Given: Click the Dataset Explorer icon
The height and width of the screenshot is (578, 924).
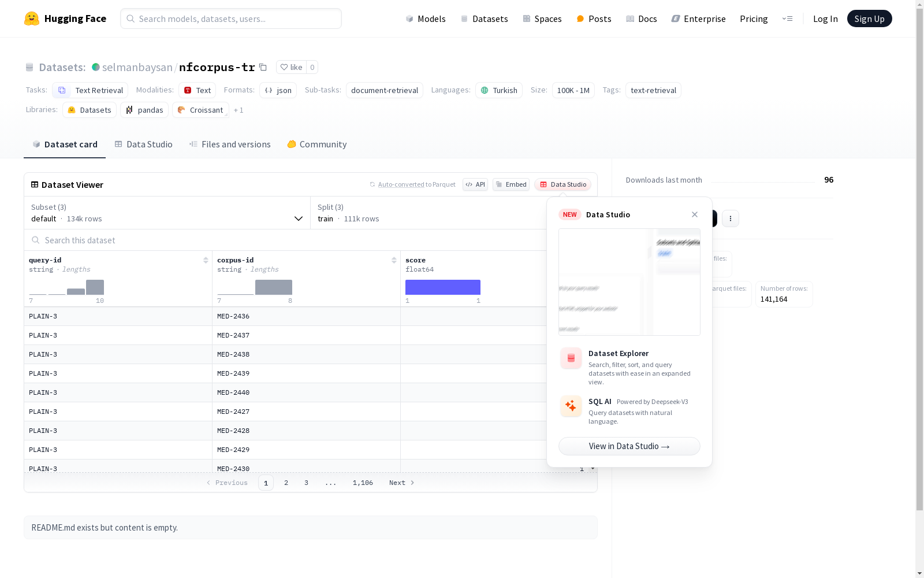Looking at the screenshot, I should pyautogui.click(x=571, y=358).
